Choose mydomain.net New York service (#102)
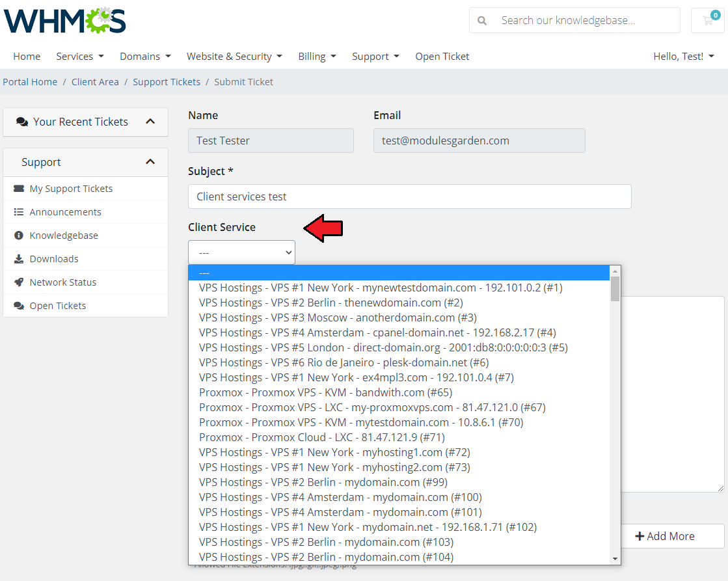 399,526
